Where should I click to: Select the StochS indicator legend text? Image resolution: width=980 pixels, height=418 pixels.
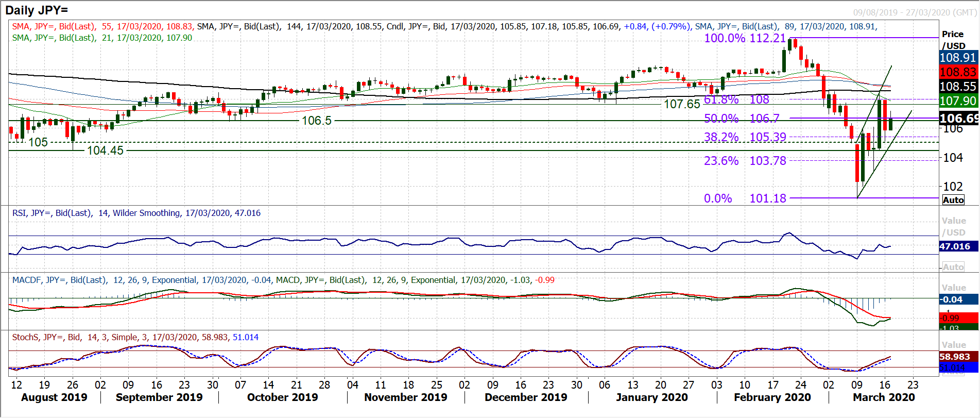pos(135,337)
